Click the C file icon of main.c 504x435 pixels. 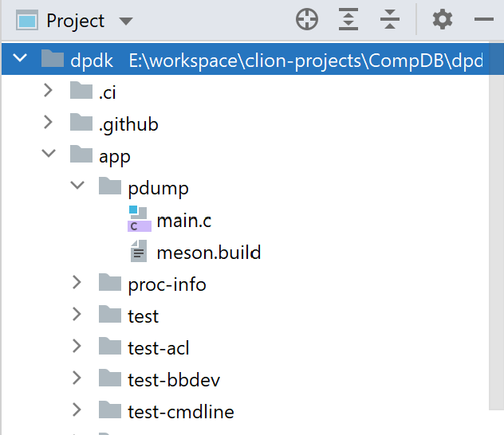click(140, 219)
